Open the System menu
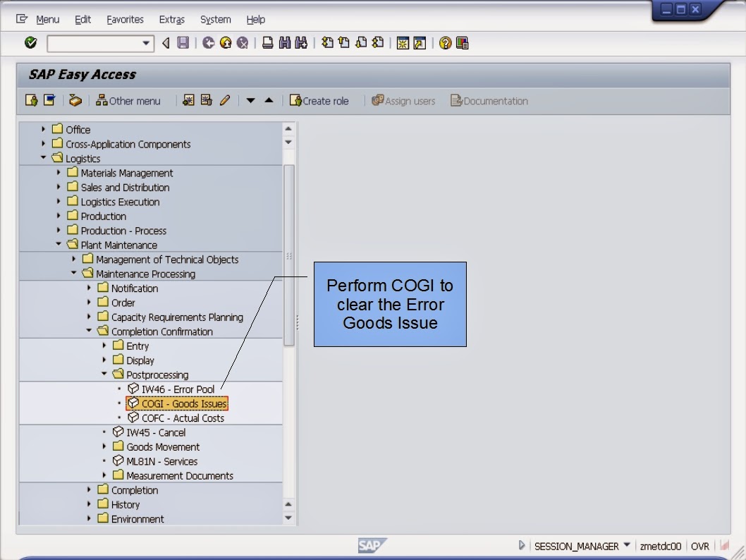Viewport: 746px width, 560px height. [216, 20]
